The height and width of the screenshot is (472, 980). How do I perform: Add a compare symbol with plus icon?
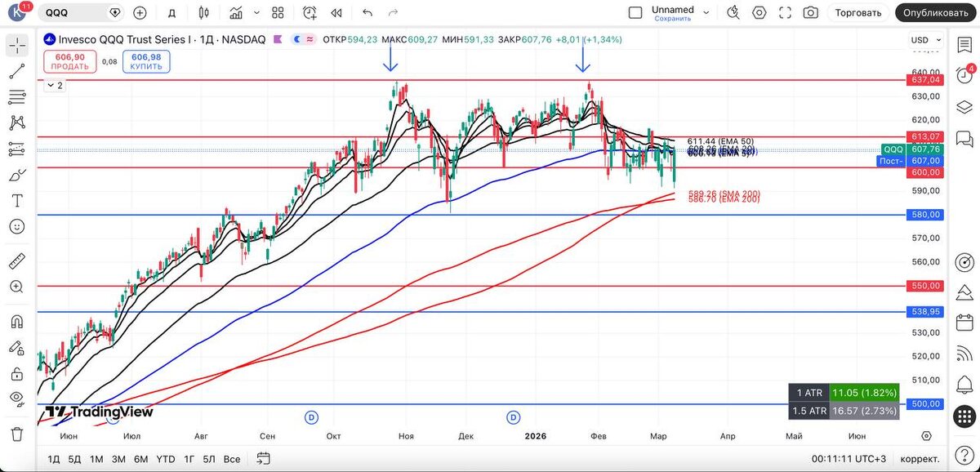click(x=140, y=12)
